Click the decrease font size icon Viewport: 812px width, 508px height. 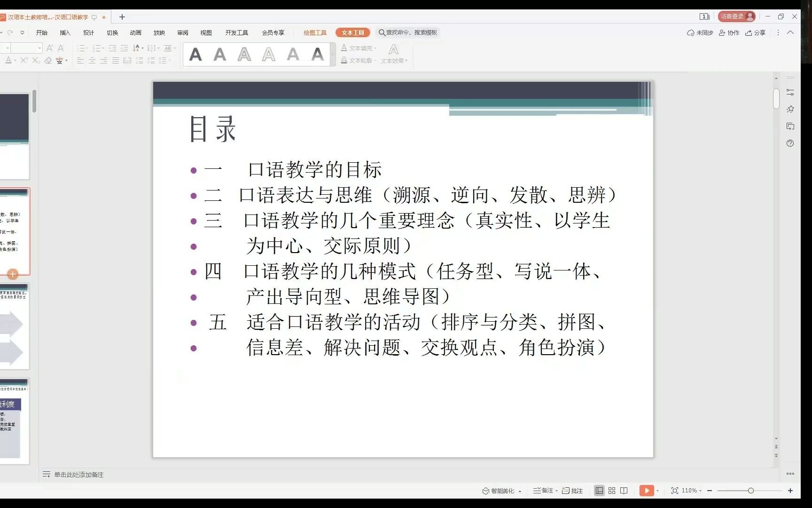tap(61, 48)
